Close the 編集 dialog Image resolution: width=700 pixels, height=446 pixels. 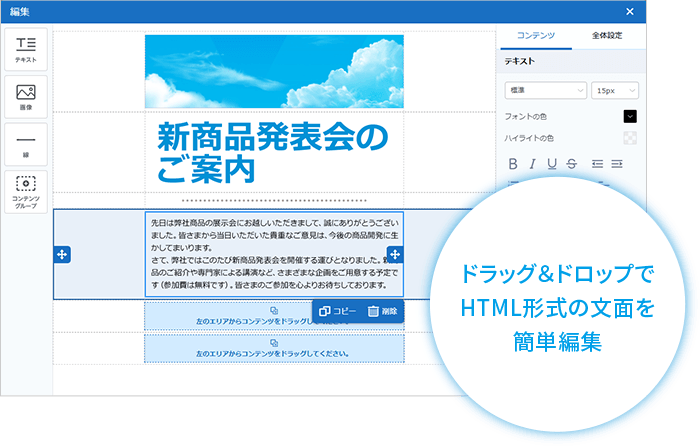[x=629, y=12]
